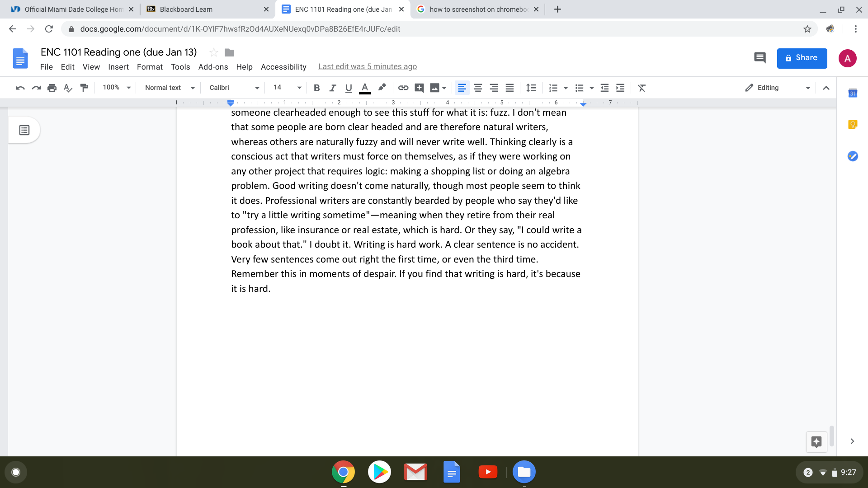Open the Edit menu
868x488 pixels.
point(67,67)
